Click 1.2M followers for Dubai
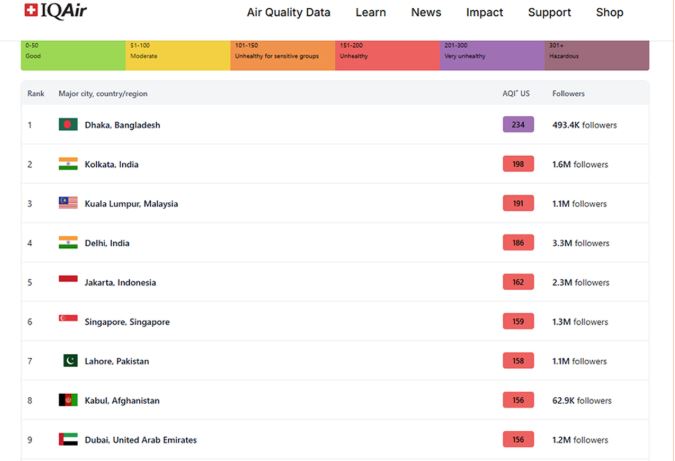The image size is (675, 461). (x=580, y=440)
